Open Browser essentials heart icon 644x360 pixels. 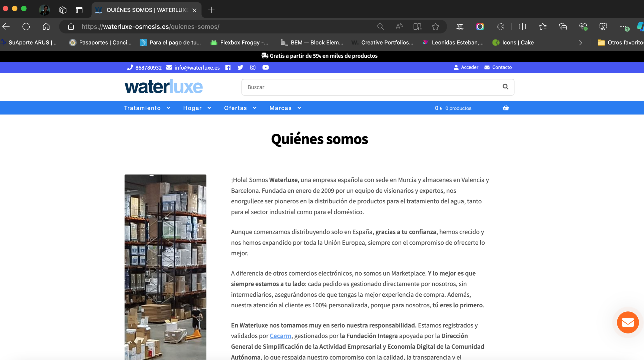pyautogui.click(x=583, y=27)
